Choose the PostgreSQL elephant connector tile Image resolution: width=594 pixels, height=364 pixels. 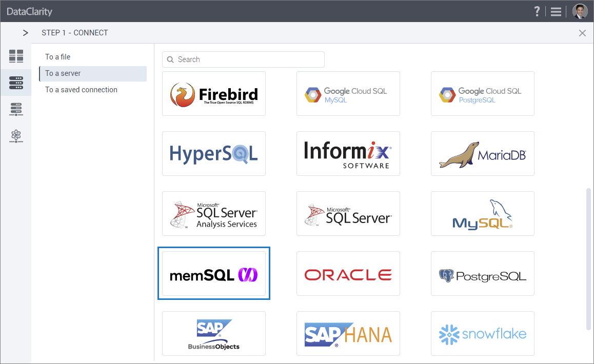coord(482,273)
